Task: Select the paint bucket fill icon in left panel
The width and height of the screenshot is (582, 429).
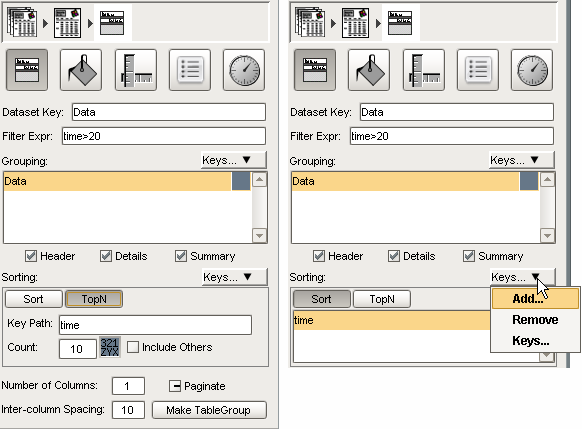Action: point(81,70)
